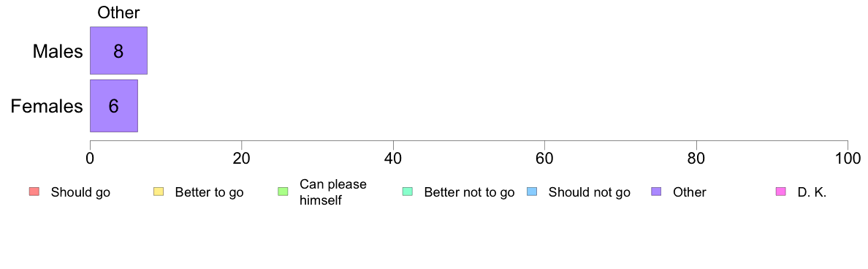
Task: Click the D. K. legend label
Action: [x=812, y=193]
